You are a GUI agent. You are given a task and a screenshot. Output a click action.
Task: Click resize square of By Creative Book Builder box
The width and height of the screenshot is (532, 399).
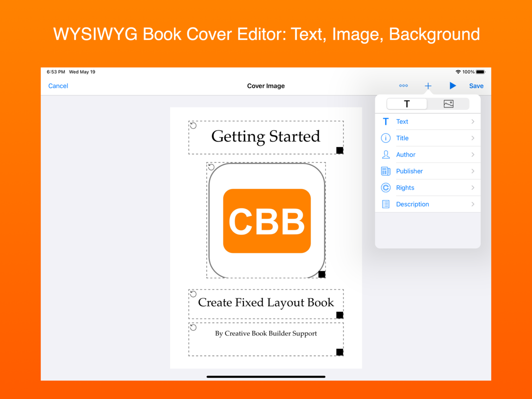pyautogui.click(x=340, y=352)
